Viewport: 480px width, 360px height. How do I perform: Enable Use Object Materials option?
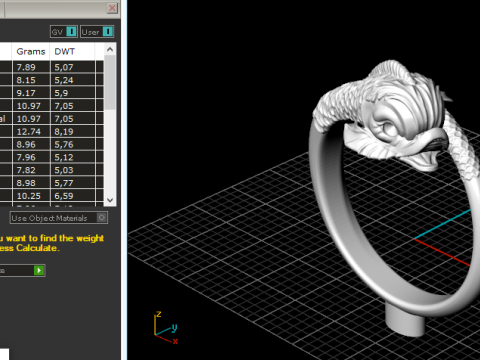coord(59,218)
